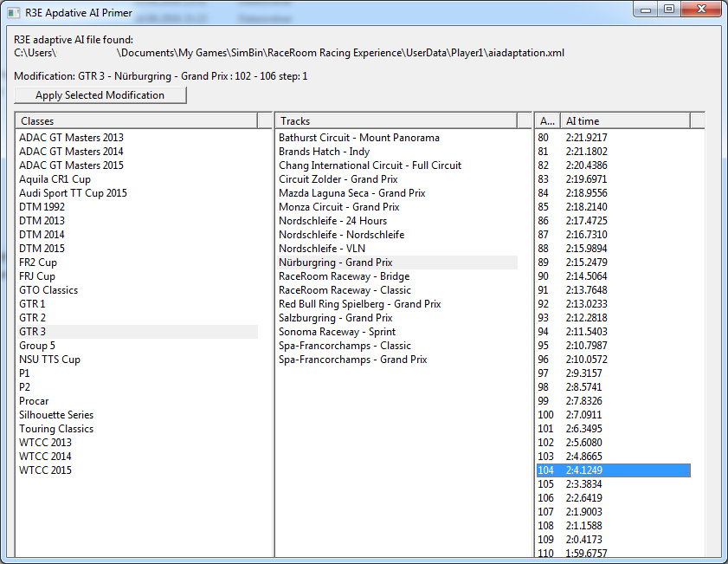Choose the NSU TTS Cup class
728x564 pixels.
[x=138, y=360]
